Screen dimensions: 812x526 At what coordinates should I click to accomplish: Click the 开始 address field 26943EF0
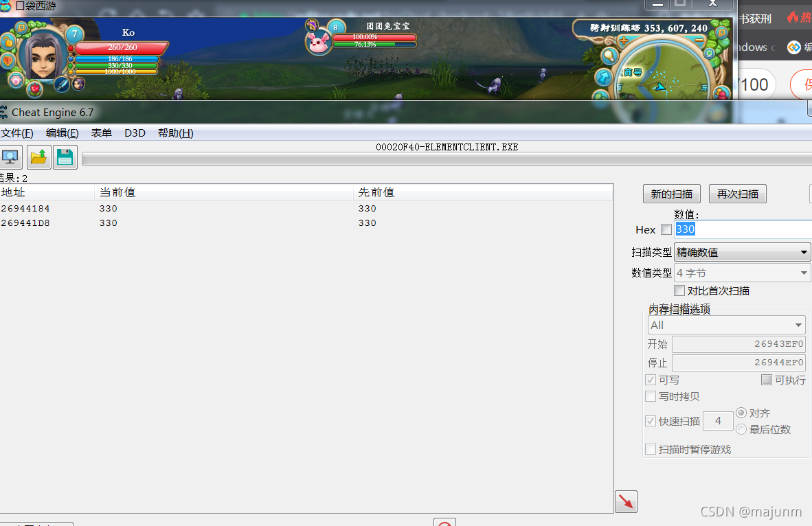pos(739,344)
